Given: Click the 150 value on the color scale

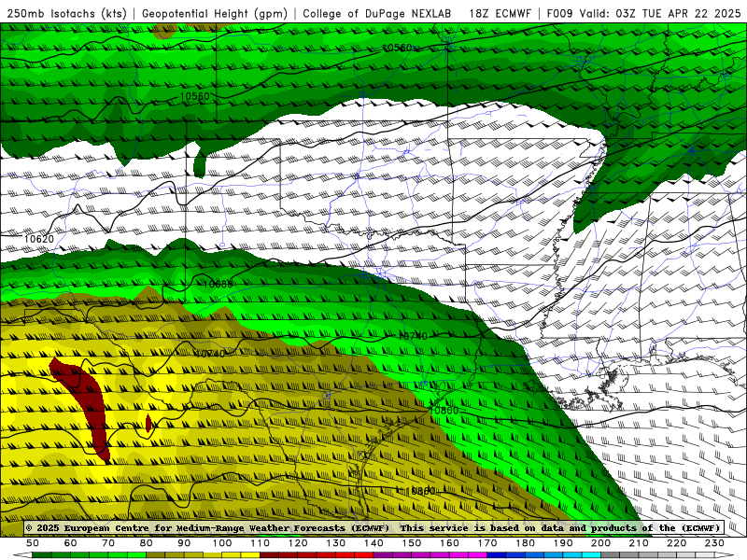Looking at the screenshot, I should 411,543.
